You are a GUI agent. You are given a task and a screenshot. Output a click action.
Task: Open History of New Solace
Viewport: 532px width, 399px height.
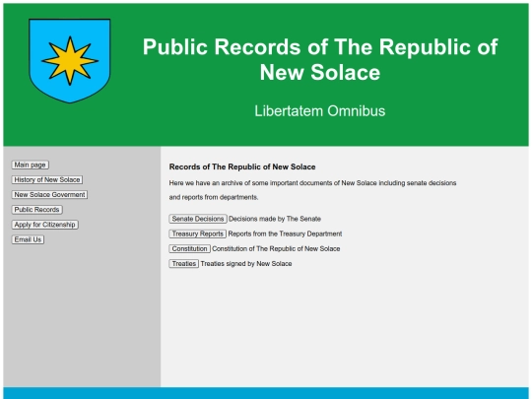point(47,180)
